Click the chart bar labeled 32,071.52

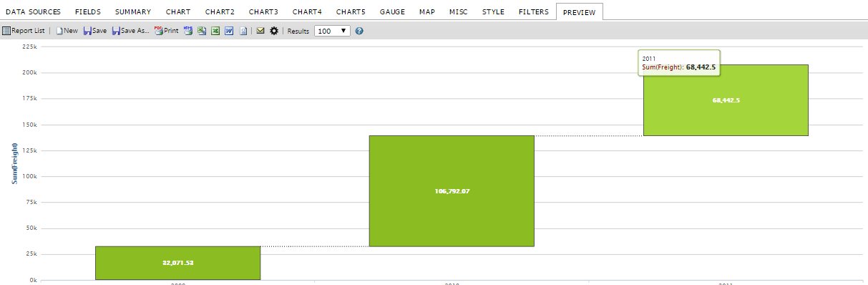pos(177,263)
